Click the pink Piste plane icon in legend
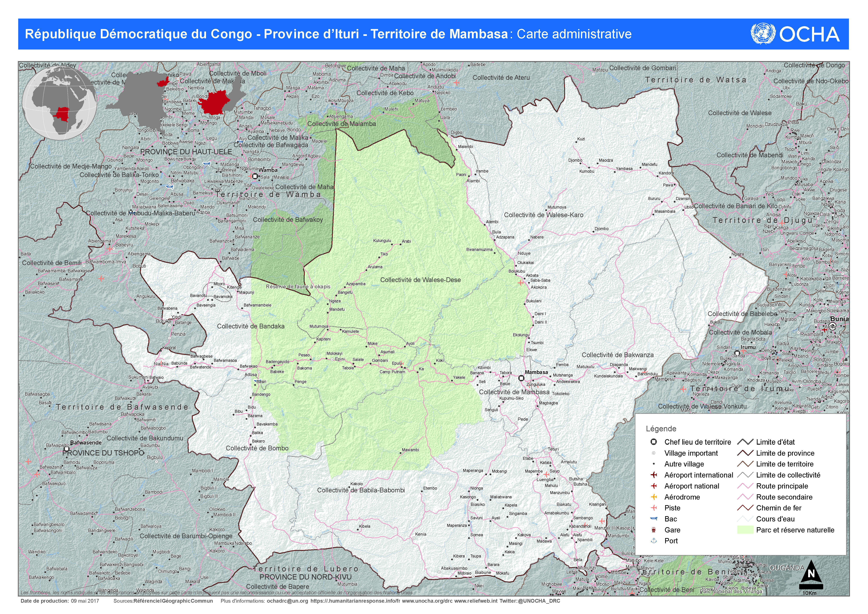 654,508
